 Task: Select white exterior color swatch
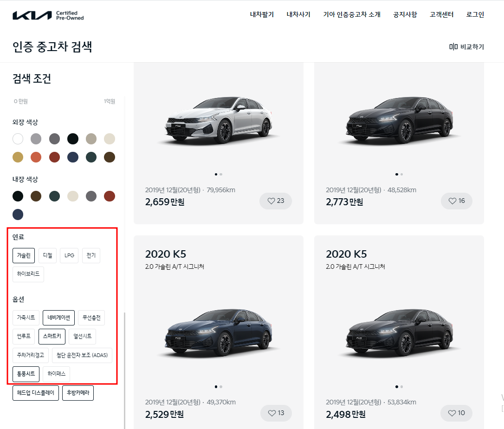point(18,139)
